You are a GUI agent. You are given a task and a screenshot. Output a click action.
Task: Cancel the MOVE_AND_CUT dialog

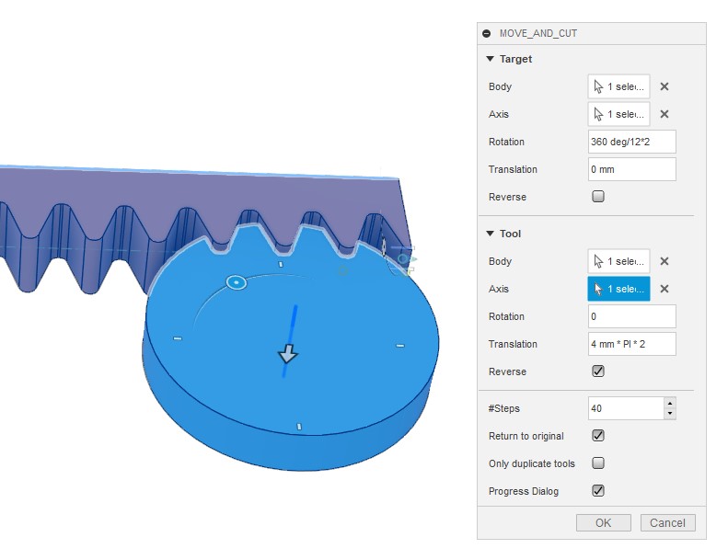pos(667,523)
